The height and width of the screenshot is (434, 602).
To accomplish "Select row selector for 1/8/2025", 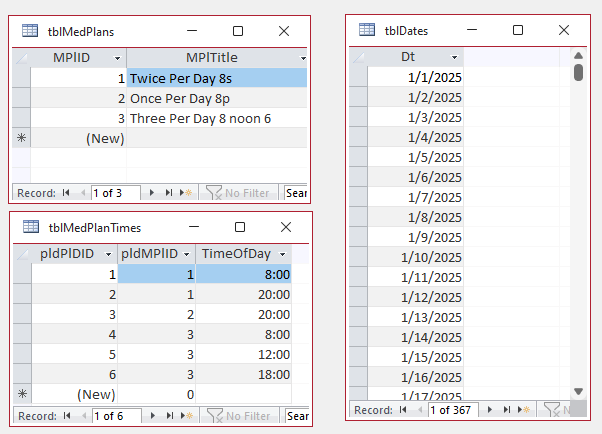I will pyautogui.click(x=358, y=217).
